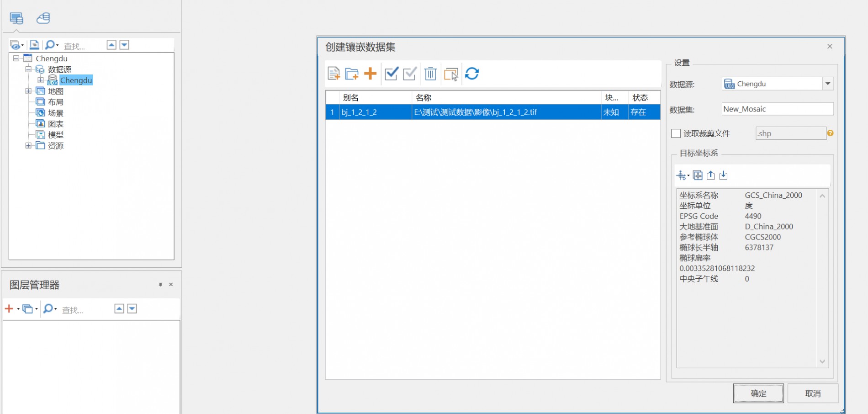
Task: Click the cloud database icon in workspace panel
Action: tap(43, 18)
